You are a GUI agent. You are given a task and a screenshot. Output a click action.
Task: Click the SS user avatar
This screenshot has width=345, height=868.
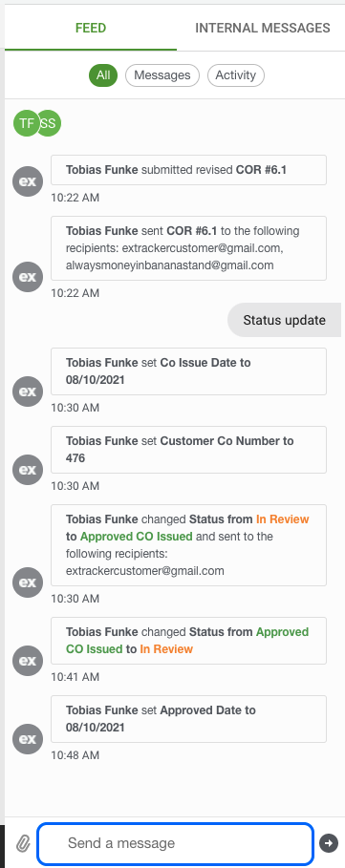point(49,123)
